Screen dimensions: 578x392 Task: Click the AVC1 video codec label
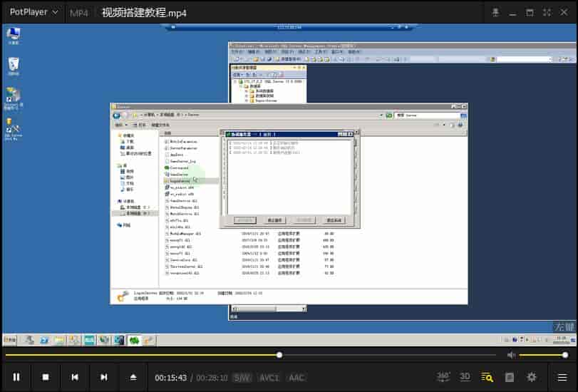(269, 378)
